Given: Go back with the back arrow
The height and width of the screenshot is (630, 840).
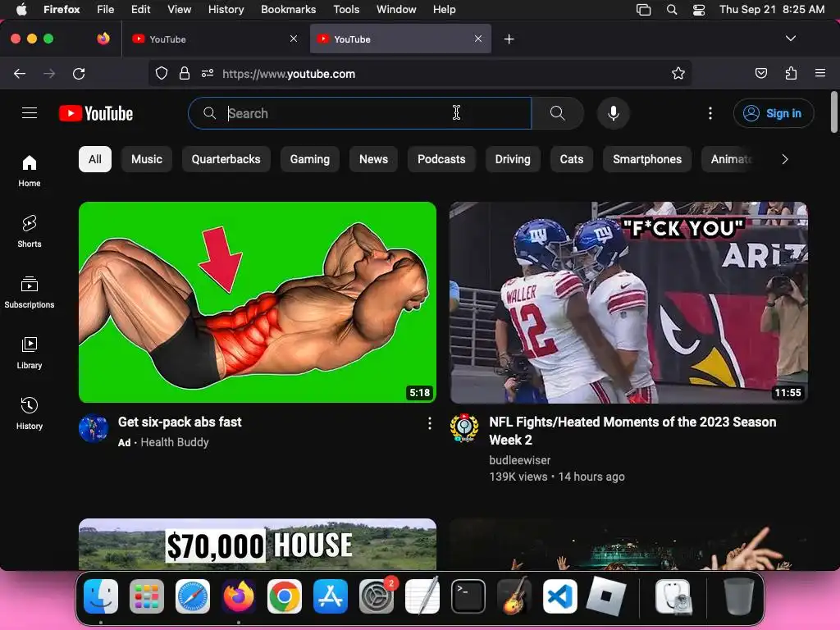Looking at the screenshot, I should coord(20,73).
